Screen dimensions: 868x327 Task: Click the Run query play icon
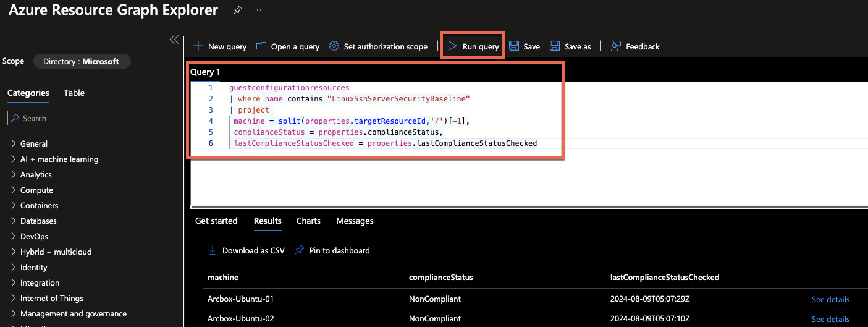point(453,46)
